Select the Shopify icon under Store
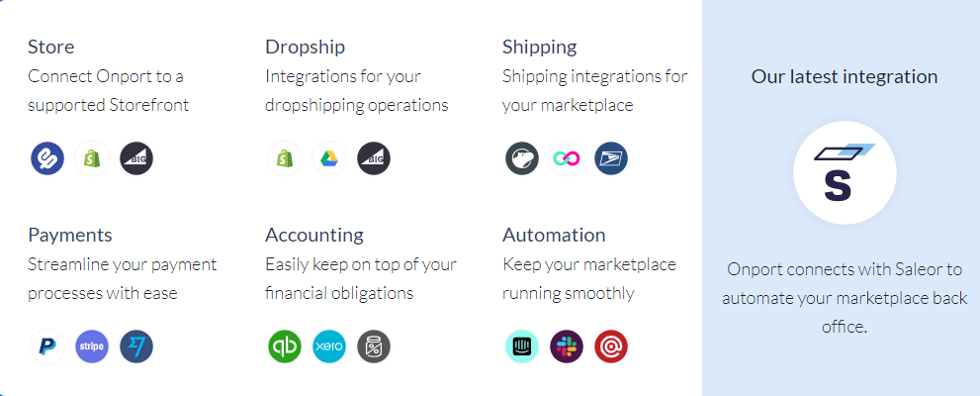Image resolution: width=980 pixels, height=396 pixels. coord(92,158)
